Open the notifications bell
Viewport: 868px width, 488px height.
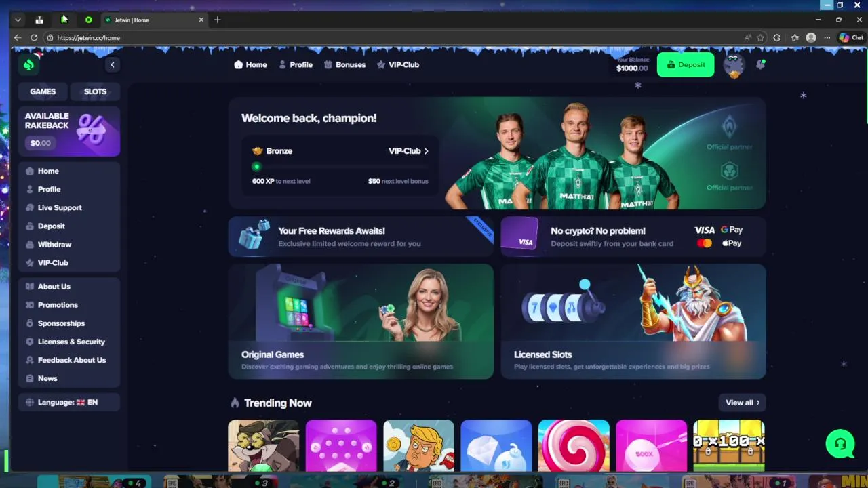coord(760,65)
